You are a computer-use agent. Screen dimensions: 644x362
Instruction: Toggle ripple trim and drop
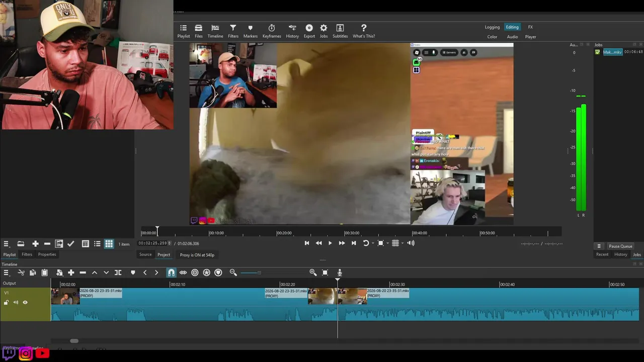[195, 273]
